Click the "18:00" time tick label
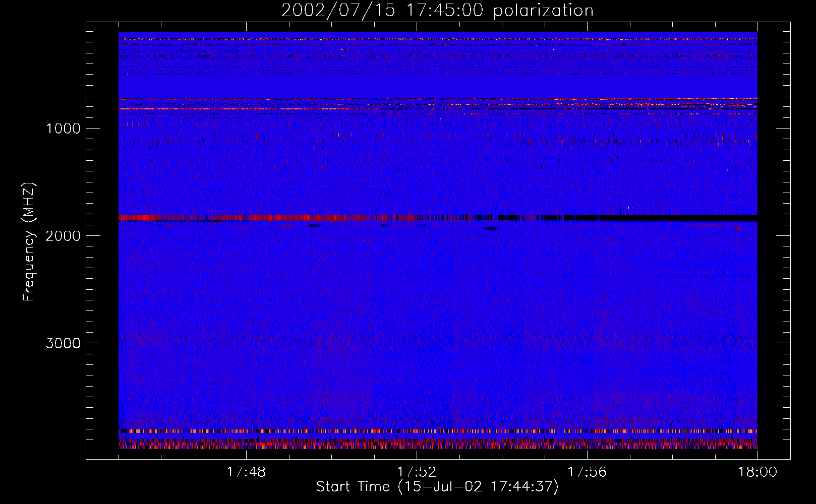The image size is (816, 504). (x=757, y=472)
